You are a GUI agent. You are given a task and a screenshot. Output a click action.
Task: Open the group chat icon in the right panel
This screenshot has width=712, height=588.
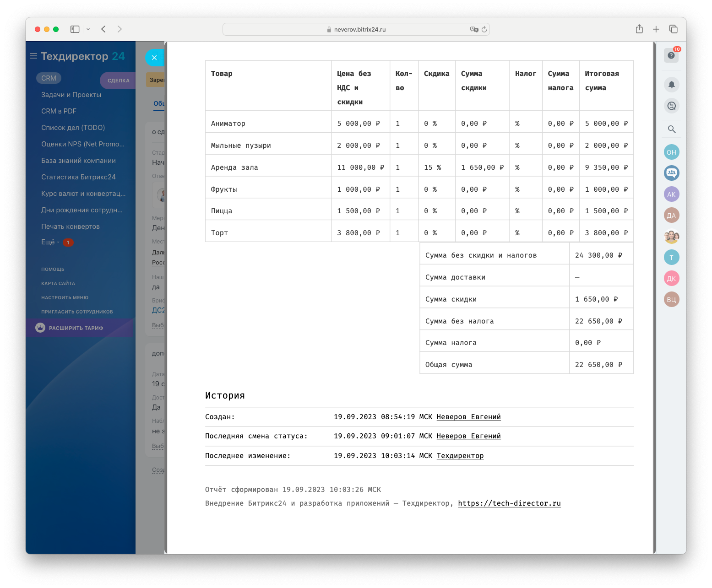[671, 173]
